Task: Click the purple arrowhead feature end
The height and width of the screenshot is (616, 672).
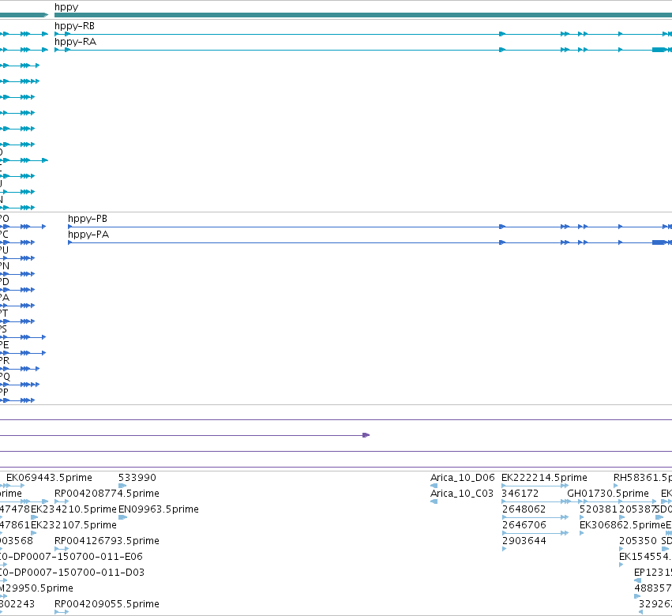Action: (366, 435)
